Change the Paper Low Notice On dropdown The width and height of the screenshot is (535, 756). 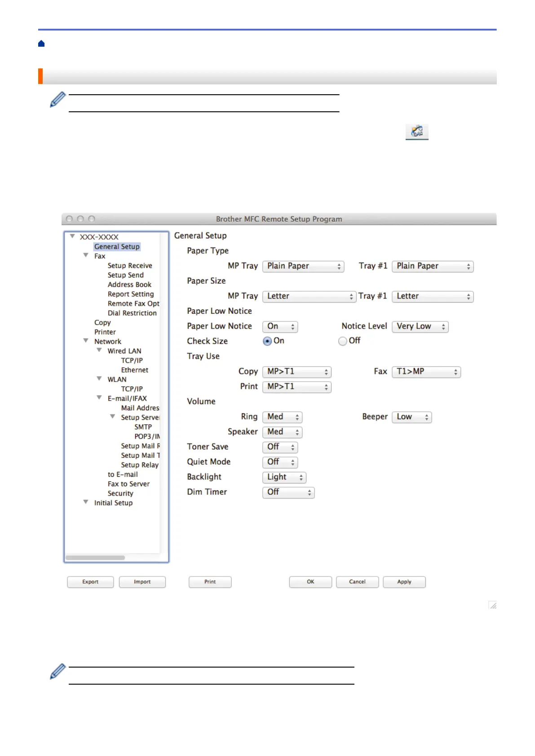click(x=280, y=326)
